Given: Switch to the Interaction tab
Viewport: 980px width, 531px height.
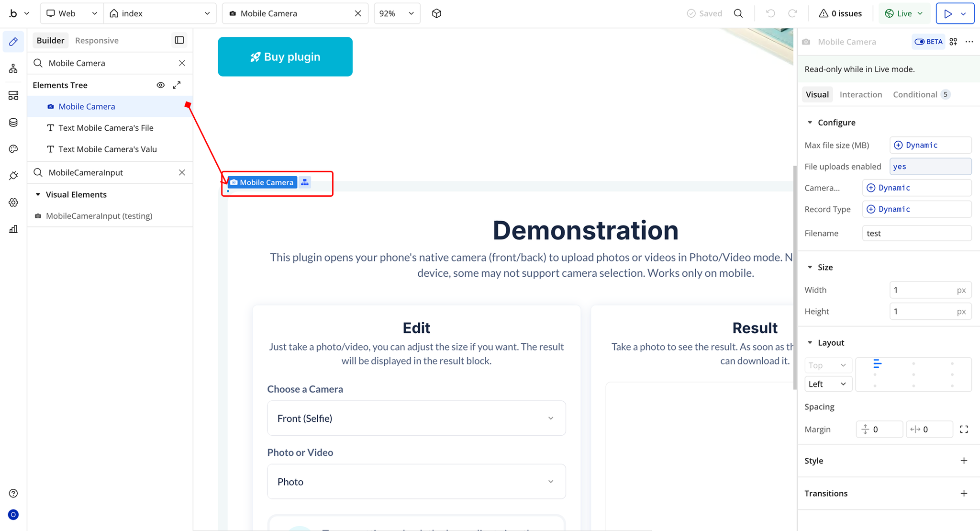Looking at the screenshot, I should tap(860, 94).
